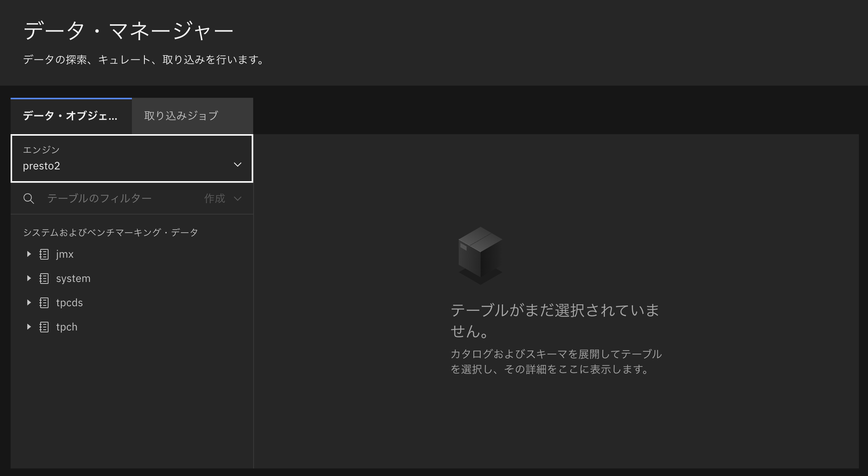The height and width of the screenshot is (476, 868).
Task: Expand the system catalog arrow
Action: tap(29, 279)
